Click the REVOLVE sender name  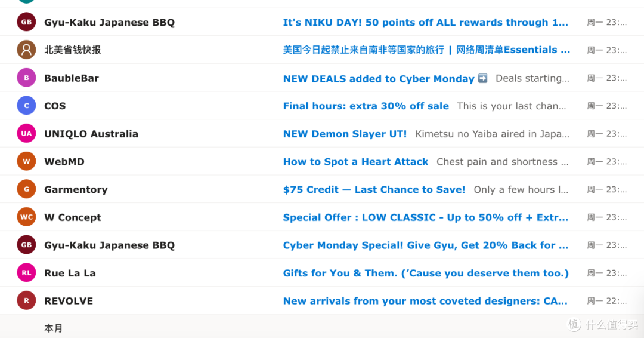pyautogui.click(x=69, y=301)
